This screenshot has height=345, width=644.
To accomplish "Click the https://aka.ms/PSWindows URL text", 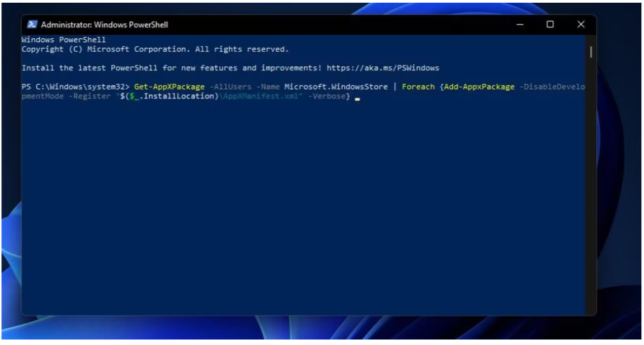I will coord(383,68).
